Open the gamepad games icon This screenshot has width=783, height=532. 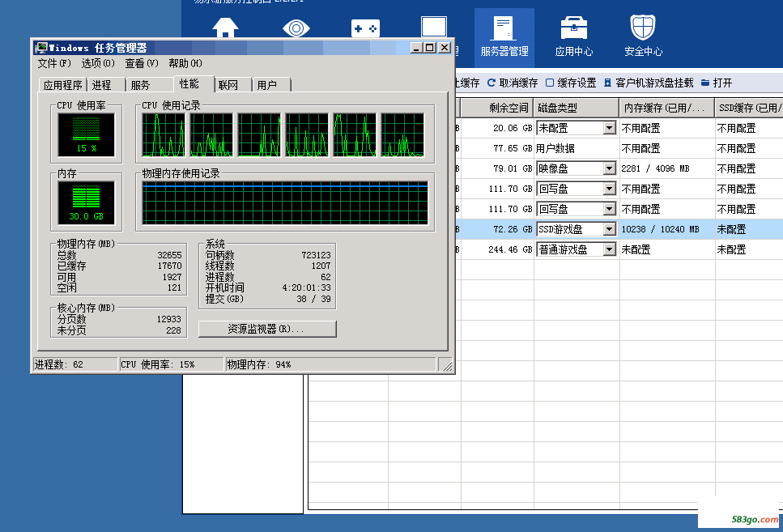click(365, 28)
